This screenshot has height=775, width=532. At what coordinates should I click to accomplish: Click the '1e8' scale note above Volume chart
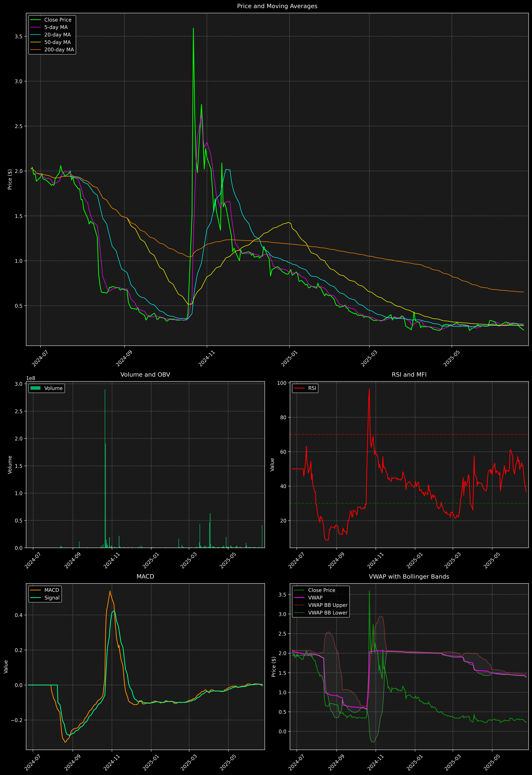click(31, 378)
